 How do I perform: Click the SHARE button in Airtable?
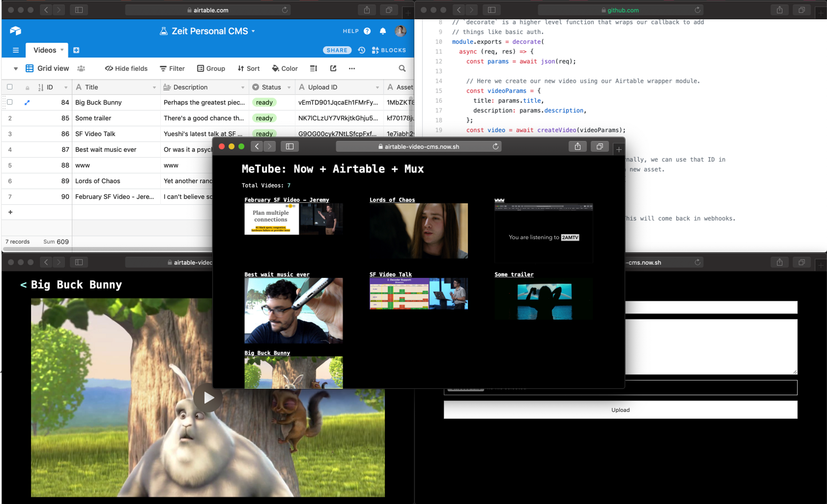coord(337,50)
